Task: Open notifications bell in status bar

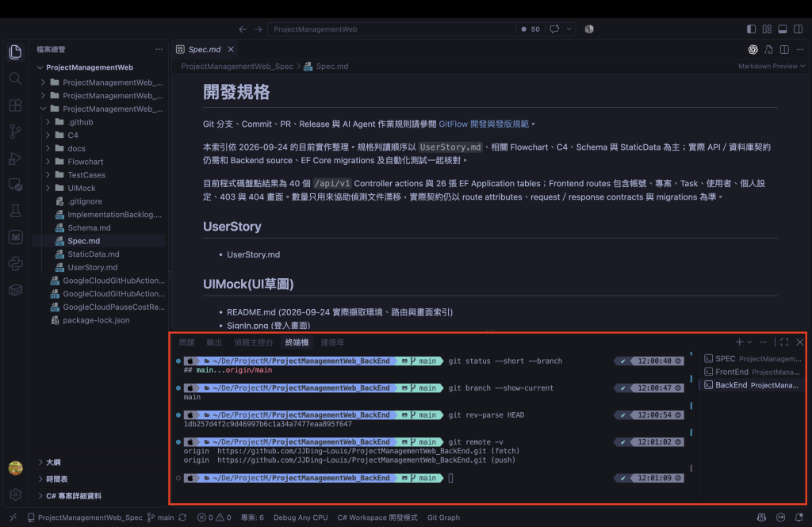Action: (799, 517)
